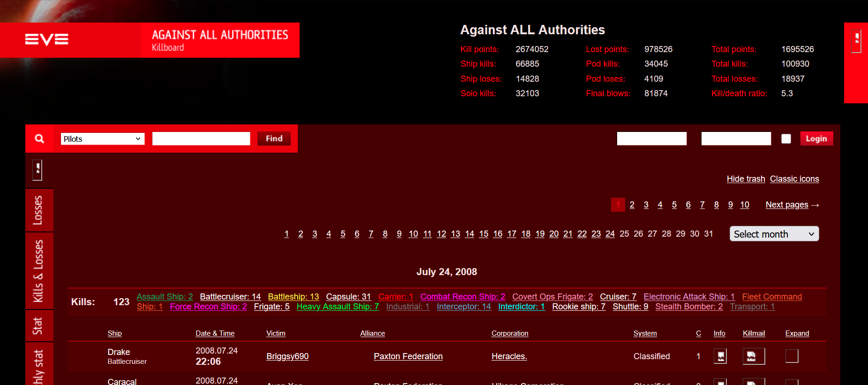Click the Find button
The height and width of the screenshot is (385, 868).
274,139
